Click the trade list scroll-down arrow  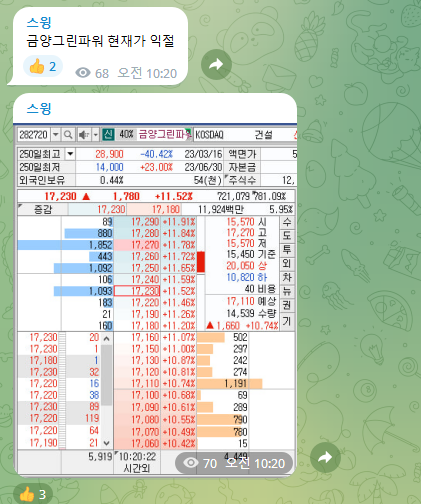[x=106, y=443]
